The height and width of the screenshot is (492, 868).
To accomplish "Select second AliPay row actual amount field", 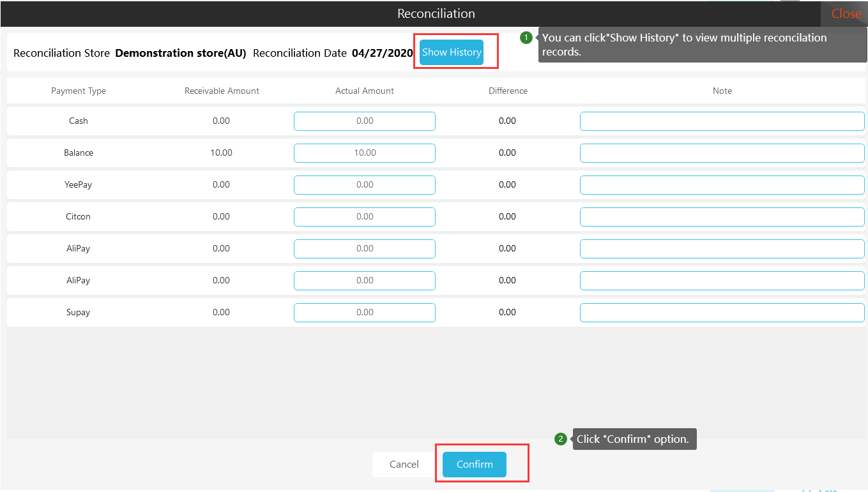I will coord(364,281).
